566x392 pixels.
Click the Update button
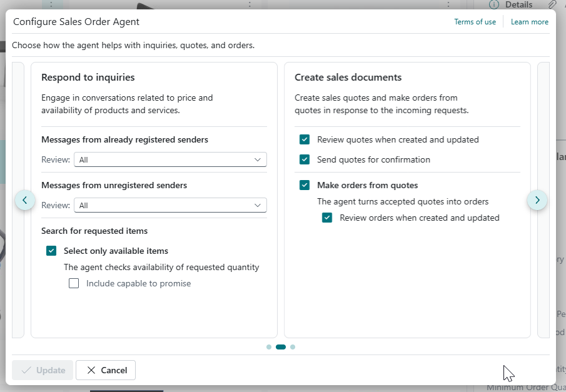[x=43, y=370]
